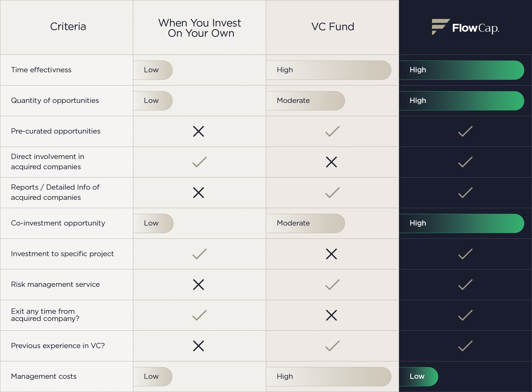Click the Invest On Your Own checkmark for Investment to specific project
532x392 pixels.
(200, 254)
